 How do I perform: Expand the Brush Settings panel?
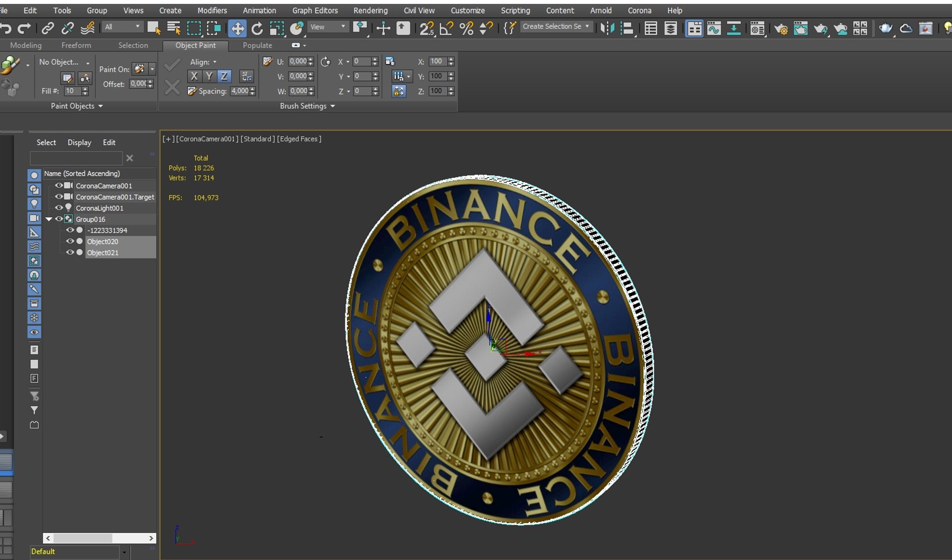tap(308, 106)
